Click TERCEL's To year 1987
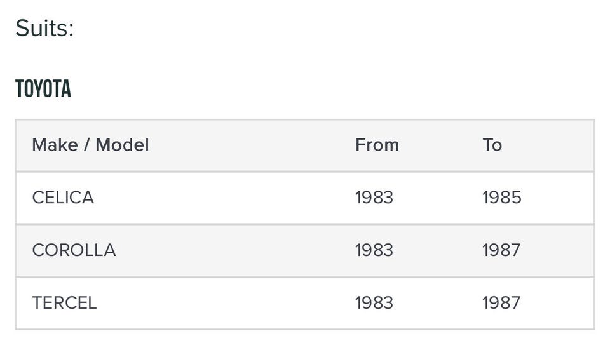Screen dimensions: 610x364 point(501,303)
